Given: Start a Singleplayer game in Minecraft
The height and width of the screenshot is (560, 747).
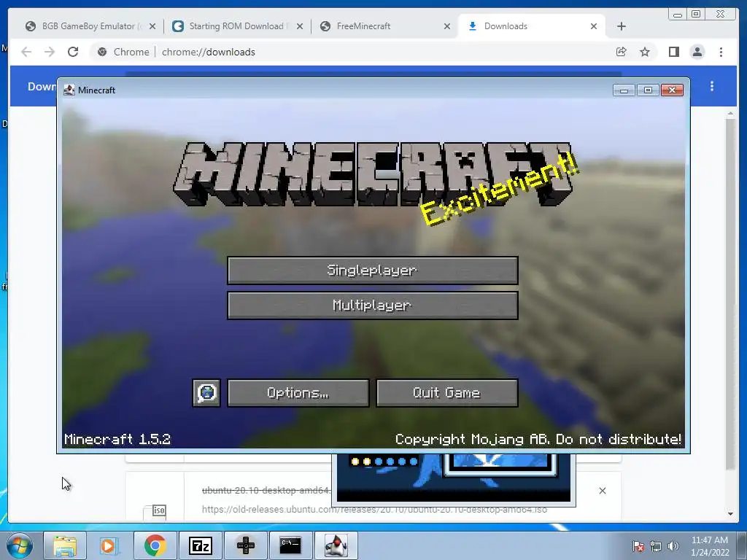Looking at the screenshot, I should [373, 271].
